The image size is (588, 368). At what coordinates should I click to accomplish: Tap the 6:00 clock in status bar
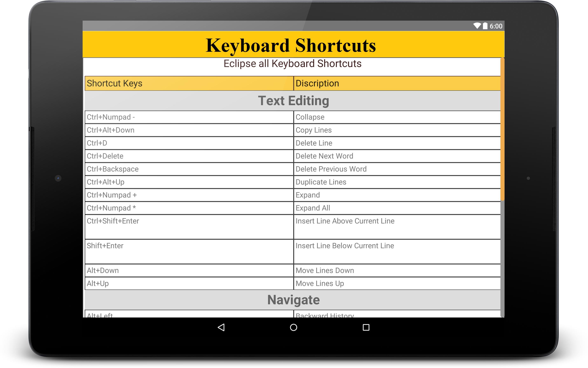pos(496,26)
